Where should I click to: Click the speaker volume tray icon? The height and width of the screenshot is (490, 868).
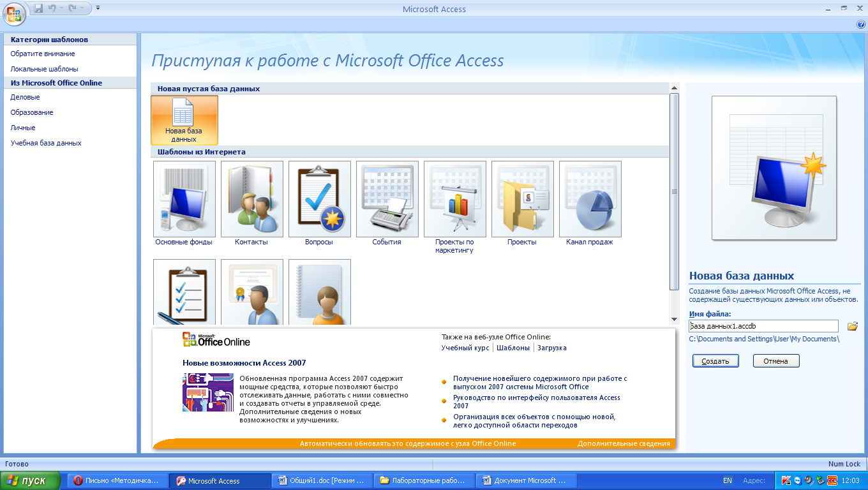click(808, 480)
